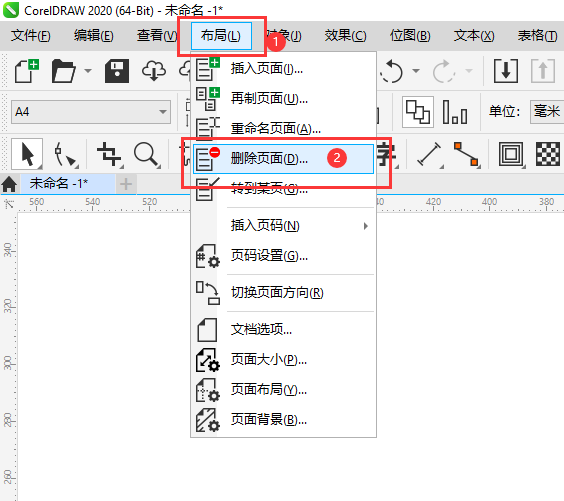
Task: Expand the 插入页码(N) submenu
Action: [x=283, y=226]
